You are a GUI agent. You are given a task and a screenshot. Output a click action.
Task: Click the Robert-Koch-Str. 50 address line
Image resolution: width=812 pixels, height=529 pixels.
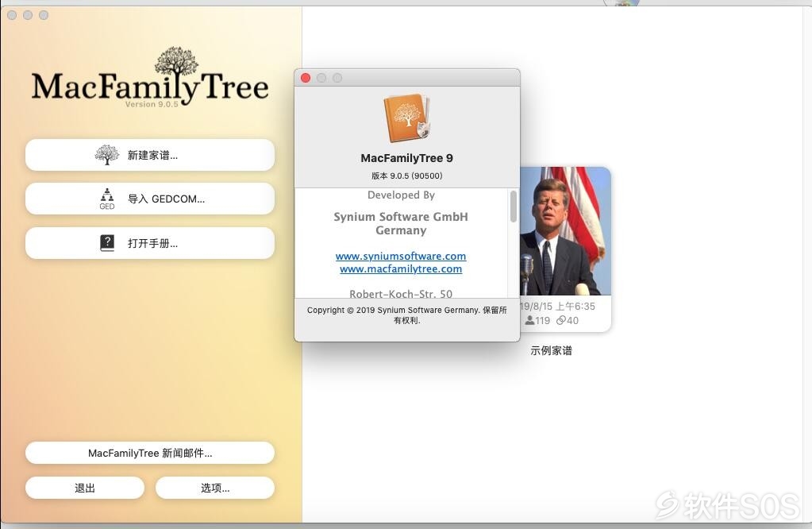[x=401, y=294]
